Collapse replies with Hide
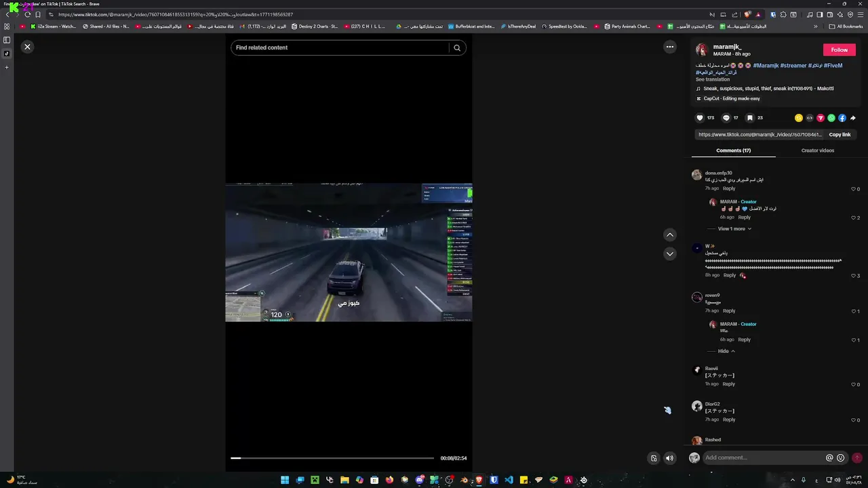868x488 pixels. [726, 351]
